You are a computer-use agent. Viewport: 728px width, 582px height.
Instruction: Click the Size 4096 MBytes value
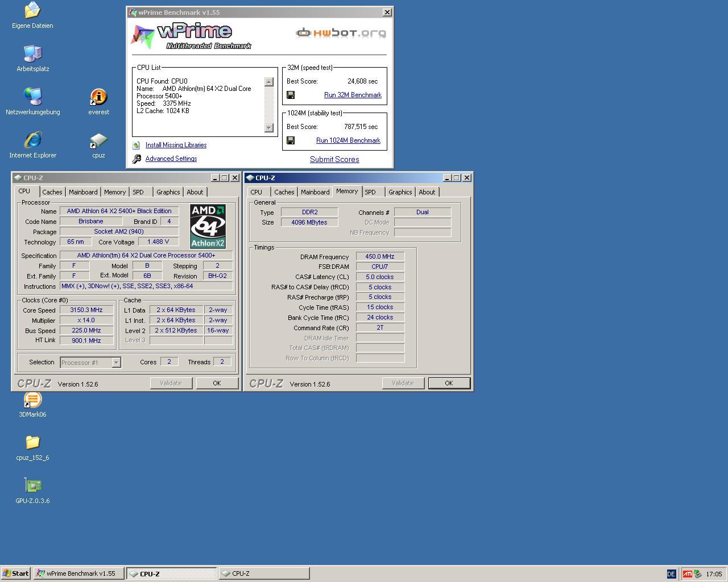[x=309, y=222]
